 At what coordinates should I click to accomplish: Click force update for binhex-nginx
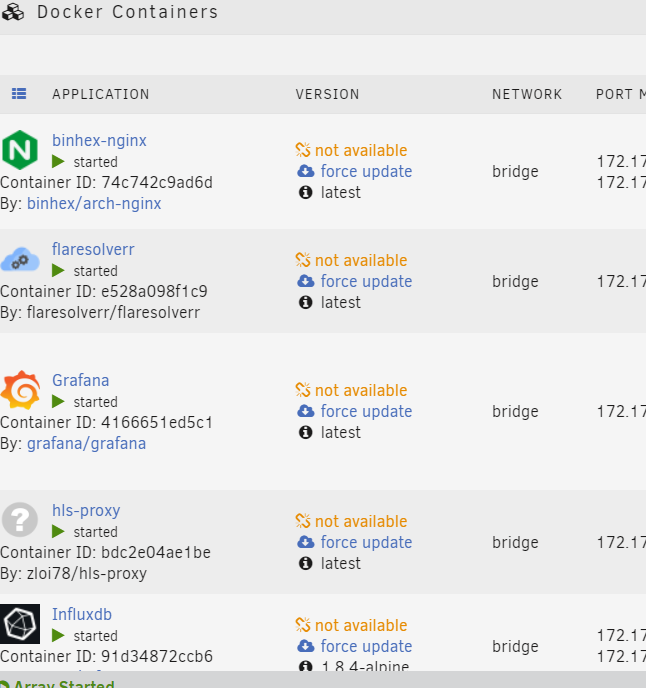pyautogui.click(x=366, y=171)
